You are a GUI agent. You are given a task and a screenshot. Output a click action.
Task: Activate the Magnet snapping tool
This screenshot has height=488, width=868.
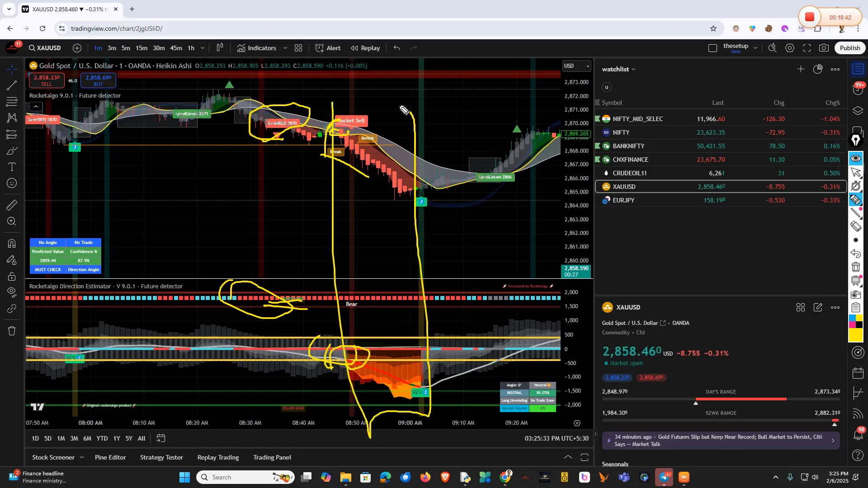[11, 244]
